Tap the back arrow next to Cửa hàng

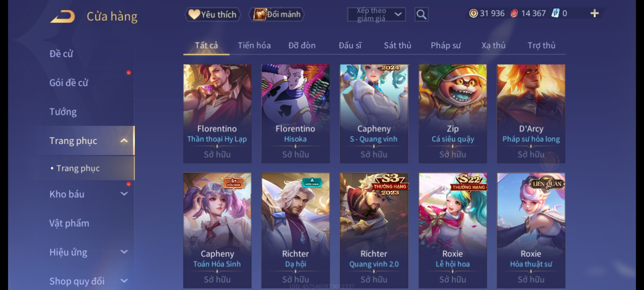[x=63, y=16]
